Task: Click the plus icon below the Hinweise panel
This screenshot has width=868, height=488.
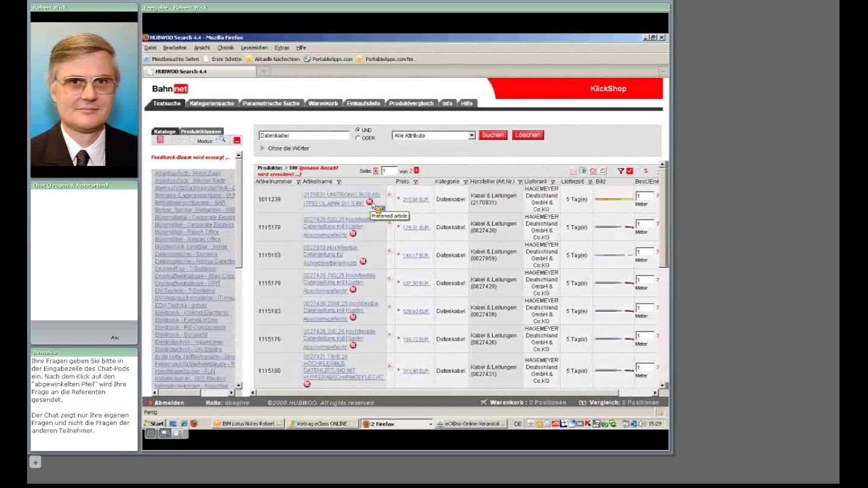Action: tap(35, 462)
